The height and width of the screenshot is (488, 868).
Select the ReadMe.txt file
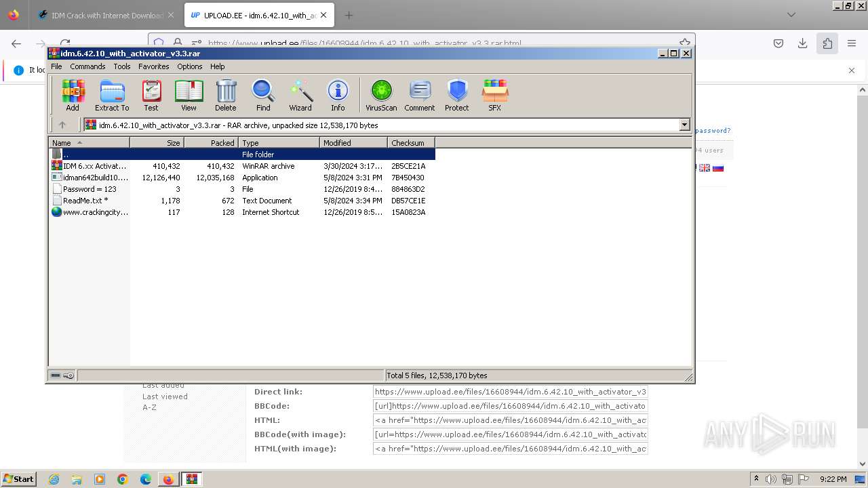pyautogui.click(x=242, y=201)
